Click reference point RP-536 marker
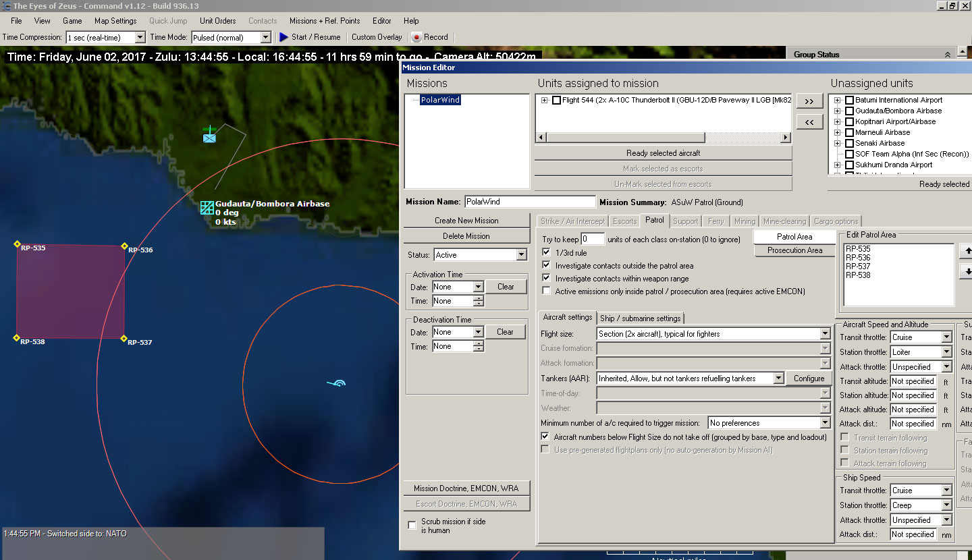The image size is (972, 560). click(124, 246)
